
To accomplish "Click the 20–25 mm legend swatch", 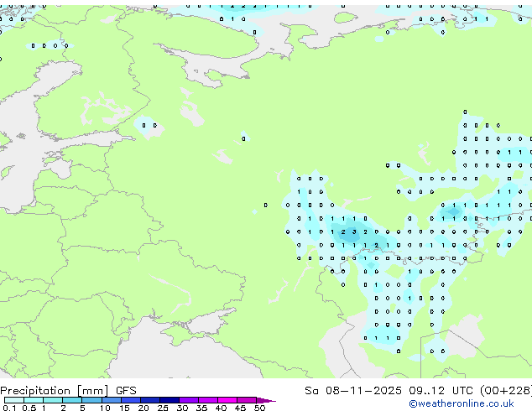I will 149,400.
